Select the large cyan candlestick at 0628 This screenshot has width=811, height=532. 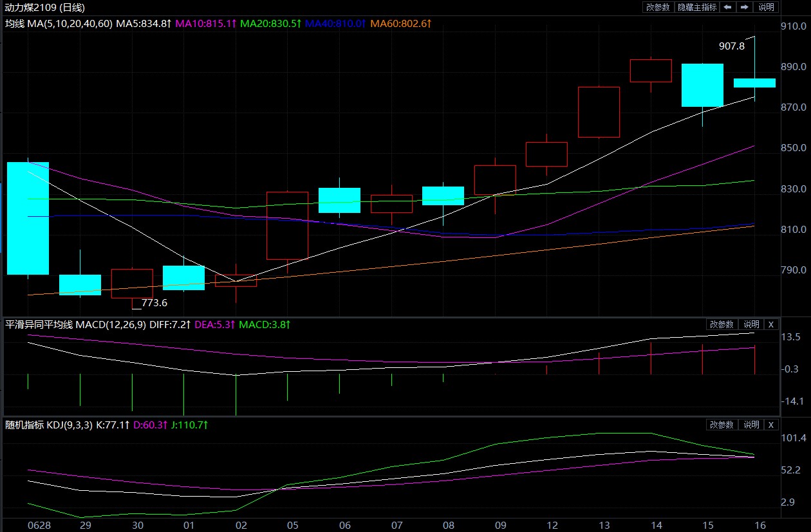[x=28, y=218]
